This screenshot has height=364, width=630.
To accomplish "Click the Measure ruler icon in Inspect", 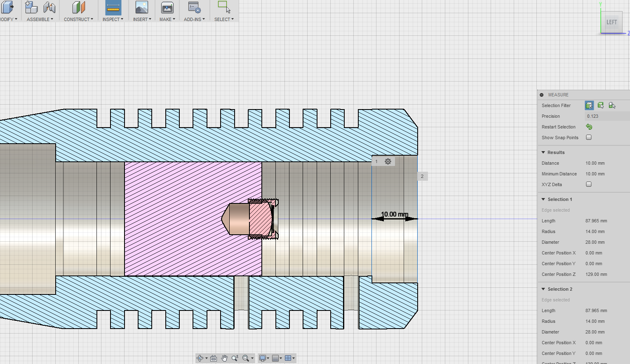I will (x=113, y=8).
